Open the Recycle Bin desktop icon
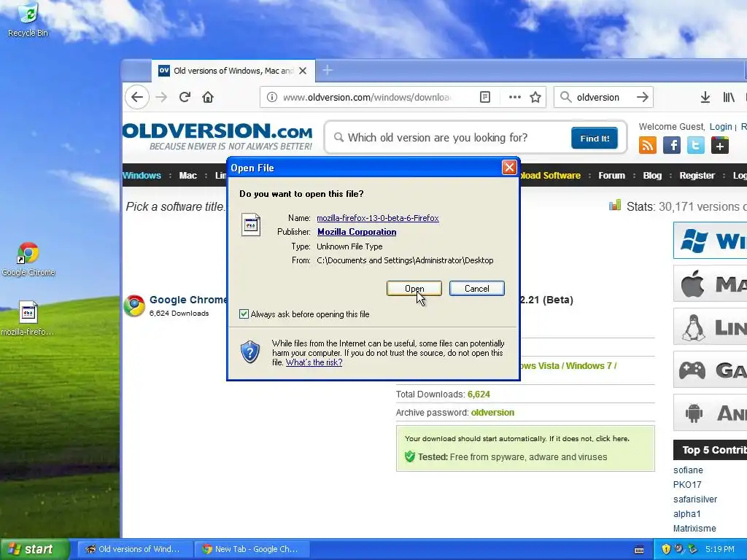 28,20
